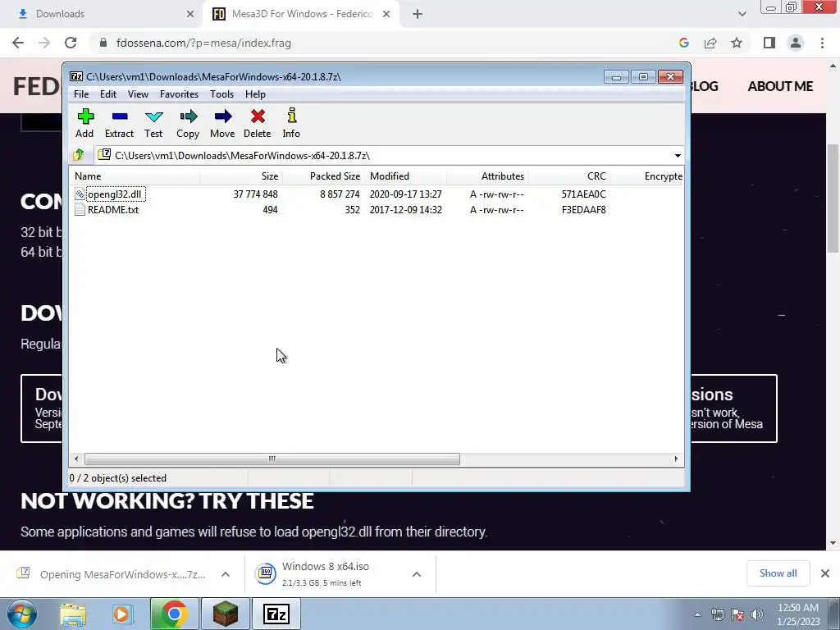This screenshot has width=840, height=630.
Task: Click the Extract toolbar icon
Action: [x=119, y=123]
